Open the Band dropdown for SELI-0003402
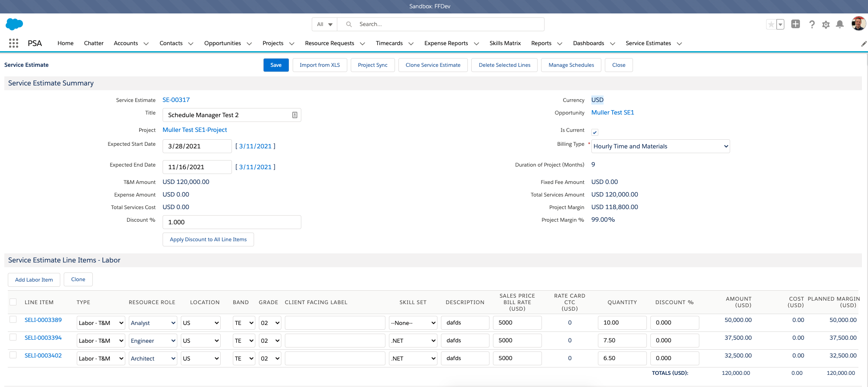The image size is (868, 387). [244, 358]
